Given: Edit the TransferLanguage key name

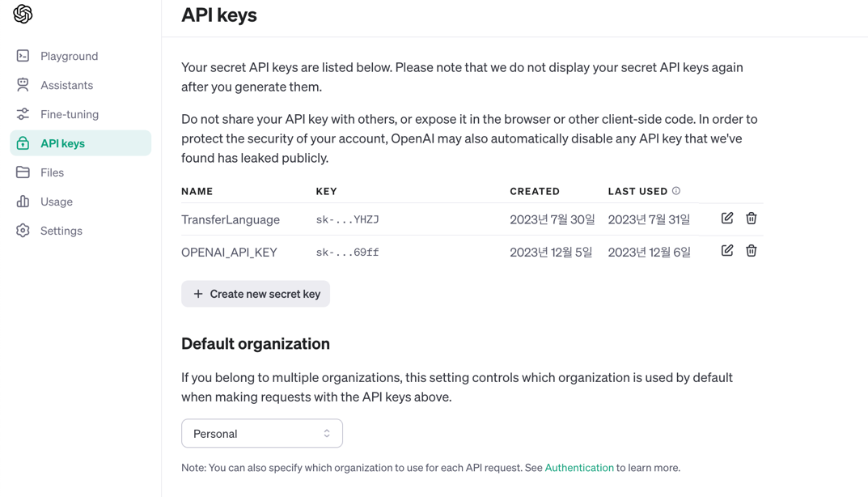Looking at the screenshot, I should (727, 219).
